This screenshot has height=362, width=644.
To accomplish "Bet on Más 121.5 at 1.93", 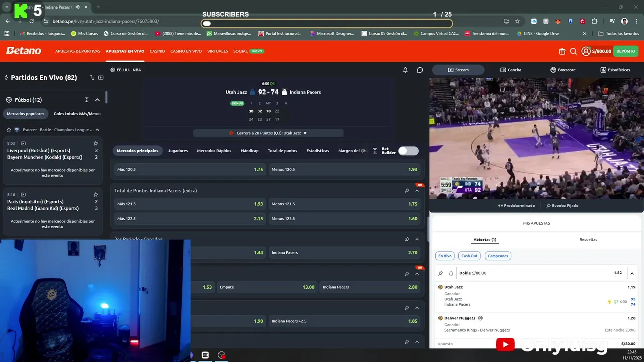I will 190,204.
